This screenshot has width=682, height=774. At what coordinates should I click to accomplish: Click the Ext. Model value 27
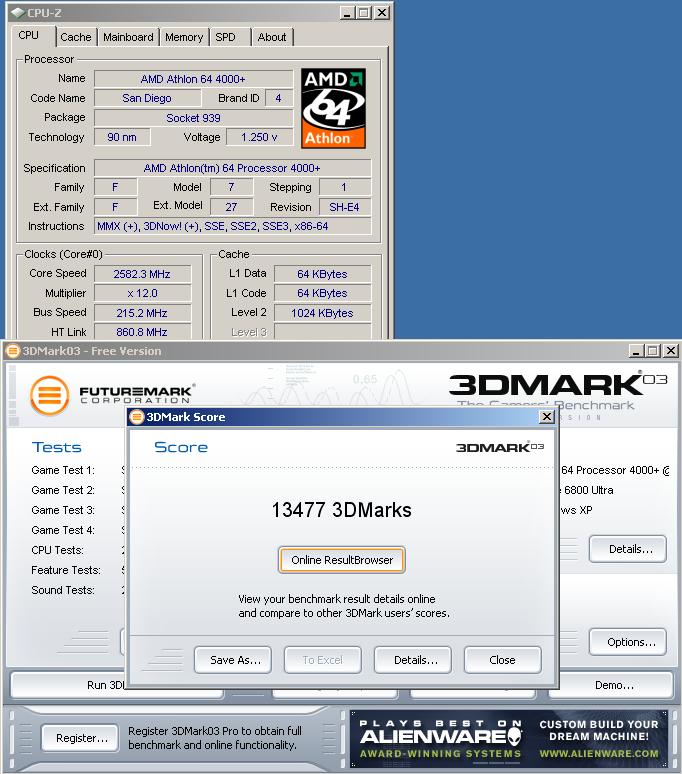[x=231, y=207]
